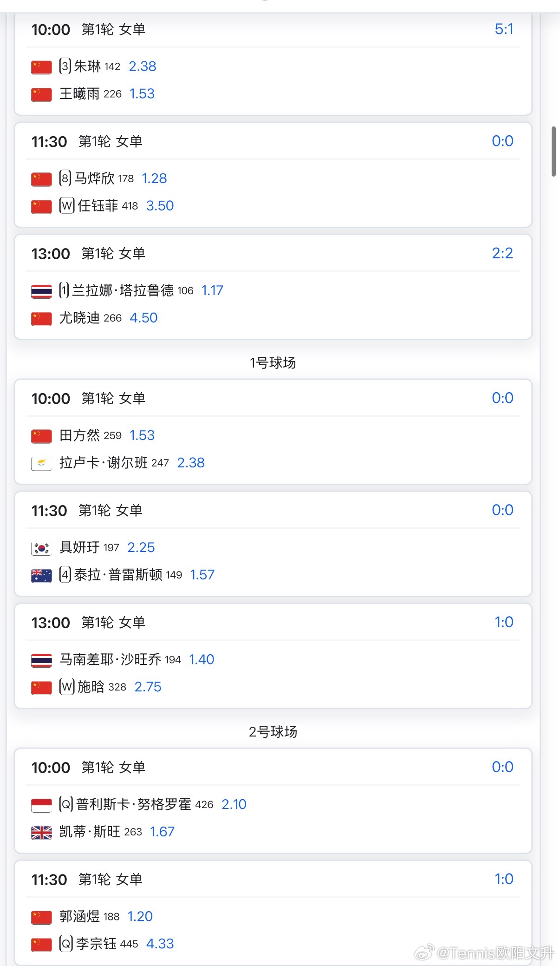
Task: Tap odds 1.57 for 泰拉·普雷斯顿
Action: pos(202,575)
